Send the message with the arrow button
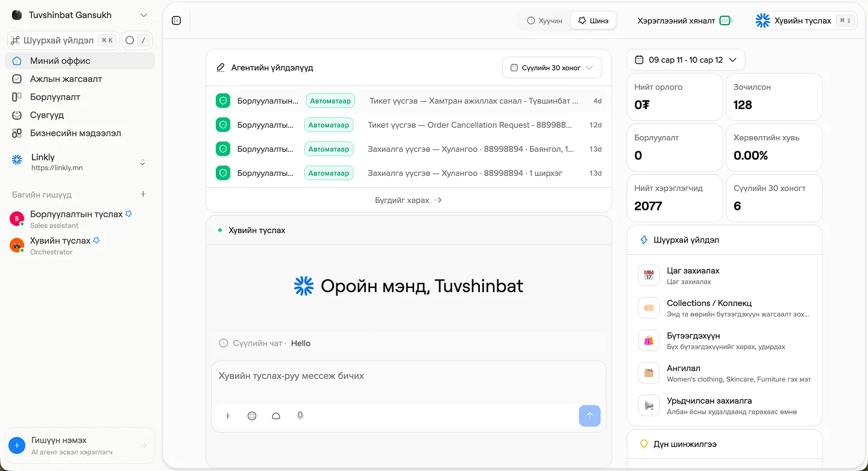This screenshot has width=868, height=471. pyautogui.click(x=590, y=416)
